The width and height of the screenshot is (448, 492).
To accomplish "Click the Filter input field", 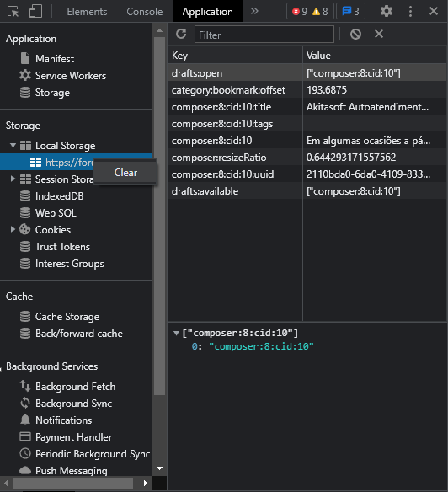I will 264,35.
